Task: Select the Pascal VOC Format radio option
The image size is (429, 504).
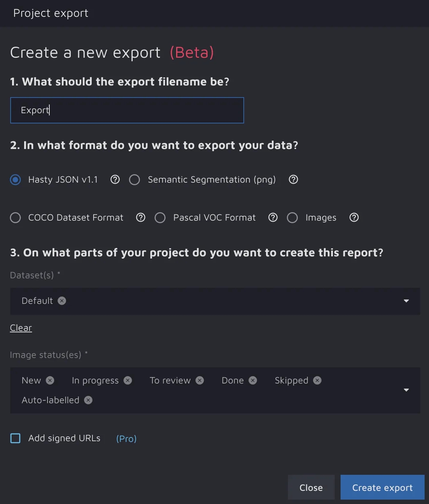Action: point(160,218)
